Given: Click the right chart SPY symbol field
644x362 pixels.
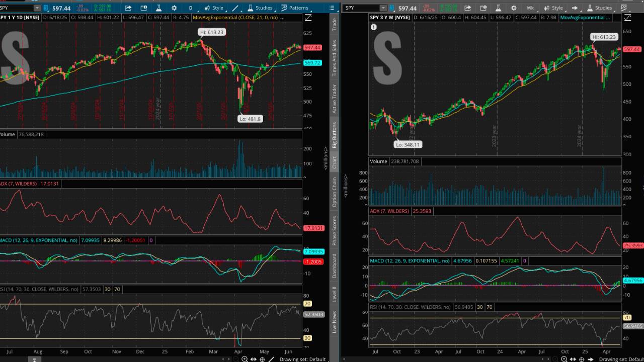Looking at the screenshot, I should click(x=362, y=8).
